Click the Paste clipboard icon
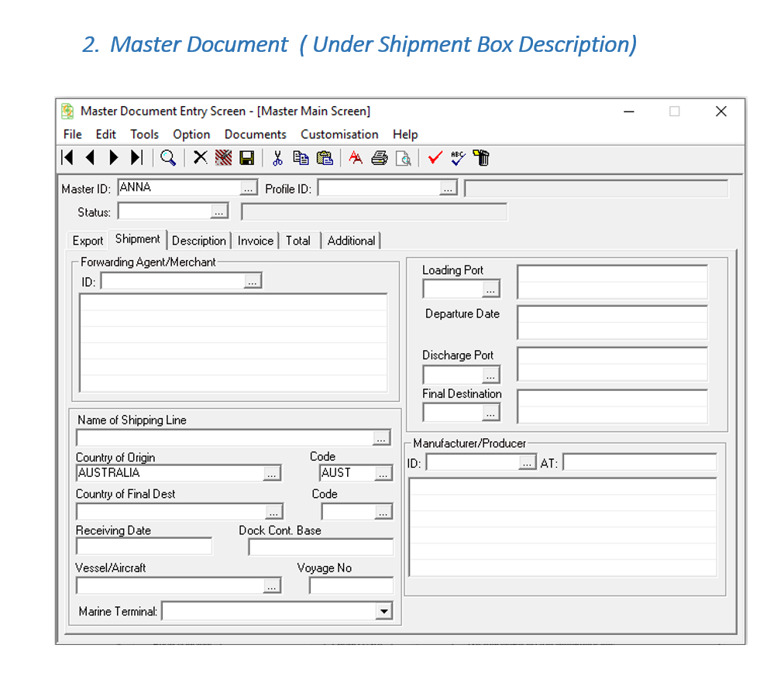Screen dimensions: 784x693 325,158
